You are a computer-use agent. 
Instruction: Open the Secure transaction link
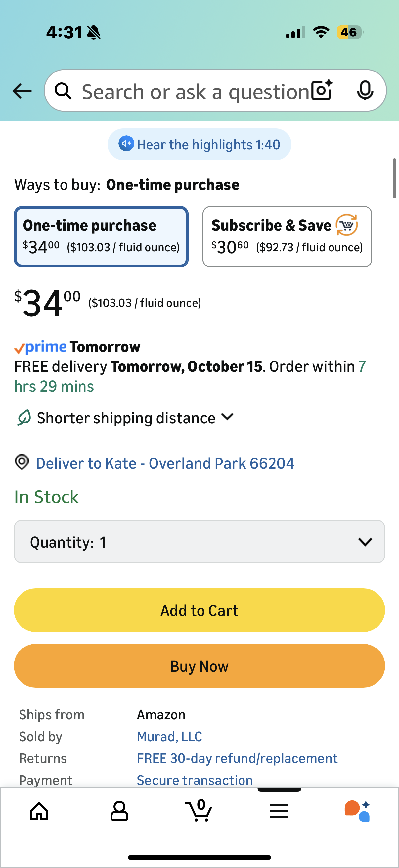click(x=195, y=780)
